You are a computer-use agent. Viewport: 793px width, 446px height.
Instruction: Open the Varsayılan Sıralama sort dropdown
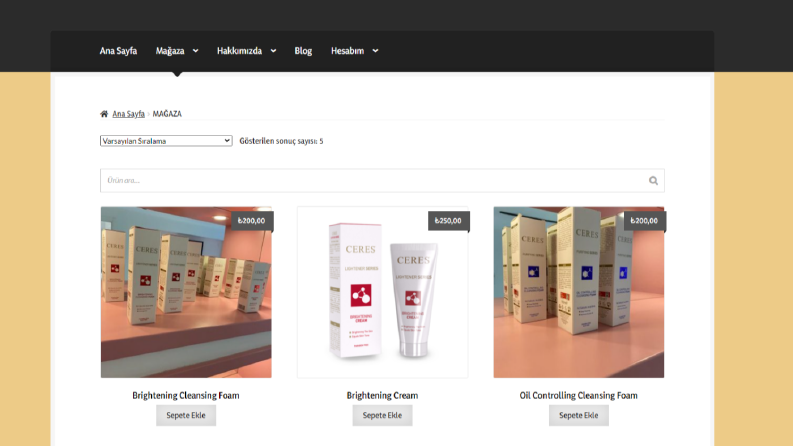click(166, 141)
